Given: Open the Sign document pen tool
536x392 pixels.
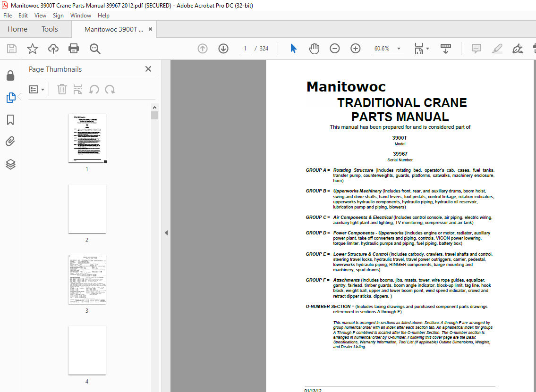Looking at the screenshot, I should click(518, 49).
